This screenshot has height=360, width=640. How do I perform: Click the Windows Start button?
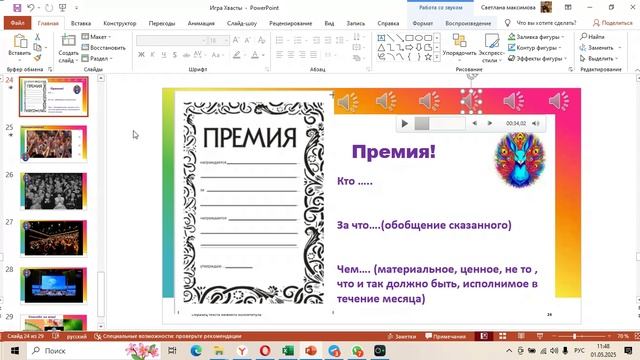point(14,351)
